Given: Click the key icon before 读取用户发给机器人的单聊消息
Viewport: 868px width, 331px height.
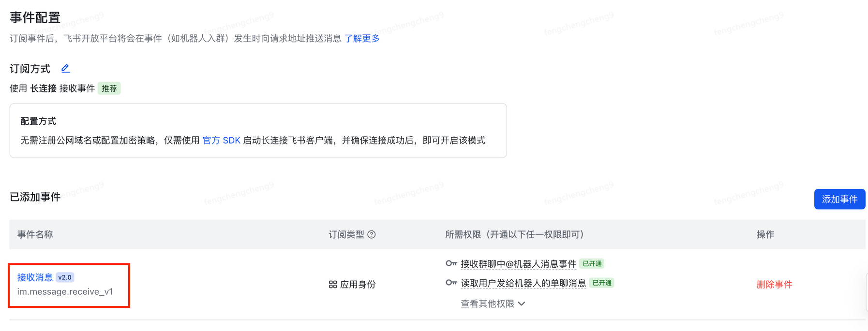Looking at the screenshot, I should coord(451,283).
